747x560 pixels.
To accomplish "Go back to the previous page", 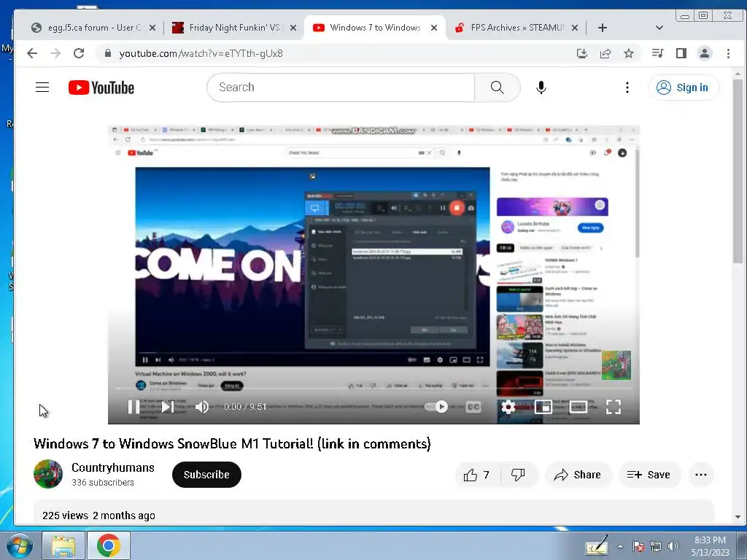I will pos(32,53).
